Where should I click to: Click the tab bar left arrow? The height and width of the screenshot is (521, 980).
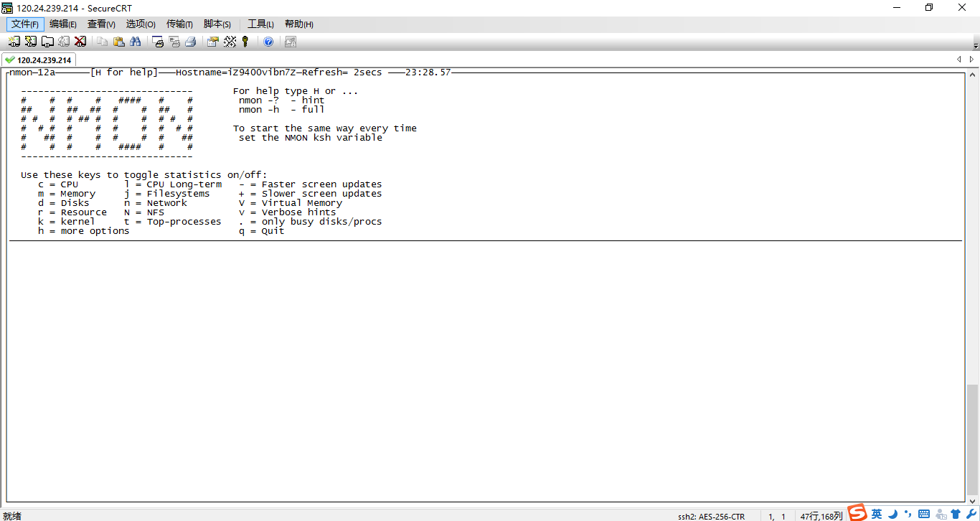(960, 60)
